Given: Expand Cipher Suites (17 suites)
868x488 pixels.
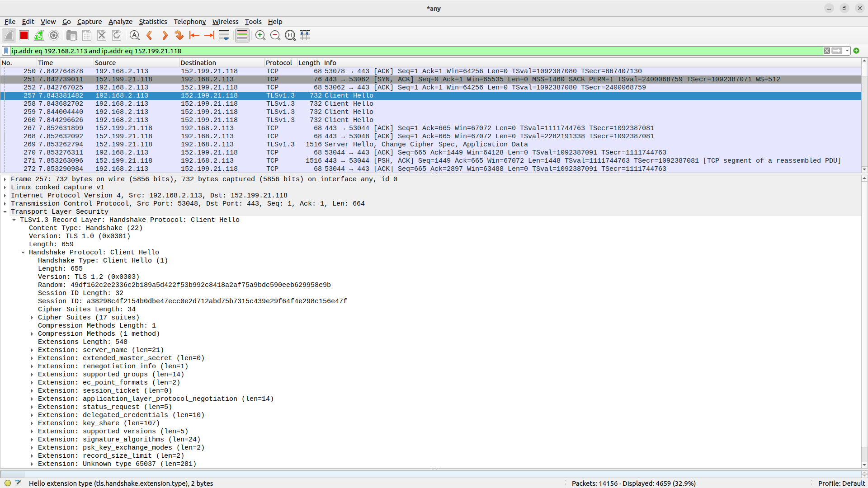Looking at the screenshot, I should tap(32, 318).
